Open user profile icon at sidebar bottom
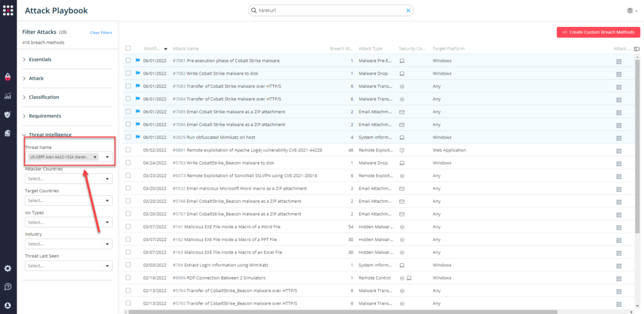The height and width of the screenshot is (314, 644). pyautogui.click(x=8, y=305)
